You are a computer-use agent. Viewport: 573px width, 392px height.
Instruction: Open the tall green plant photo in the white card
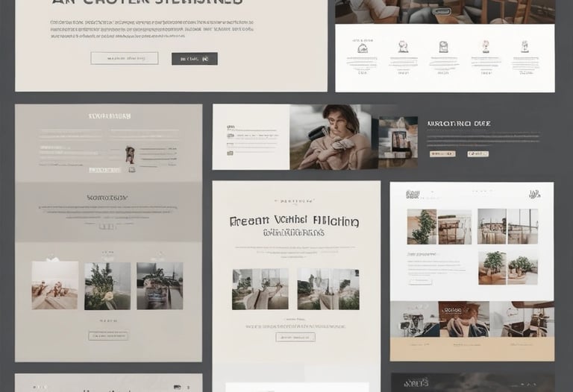point(422,227)
